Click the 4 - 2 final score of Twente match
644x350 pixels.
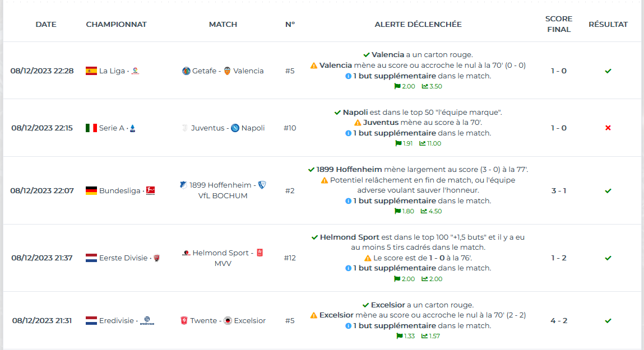559,320
